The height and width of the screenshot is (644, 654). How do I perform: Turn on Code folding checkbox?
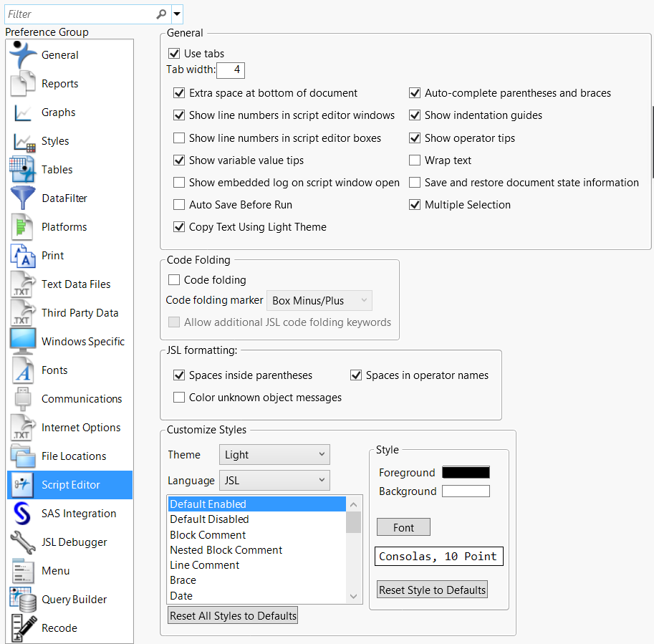click(x=173, y=280)
